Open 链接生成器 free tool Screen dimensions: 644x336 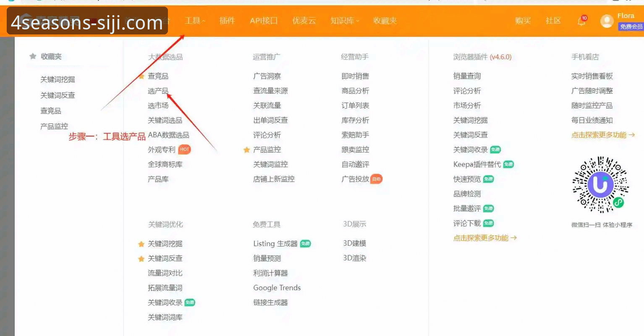pyautogui.click(x=270, y=302)
